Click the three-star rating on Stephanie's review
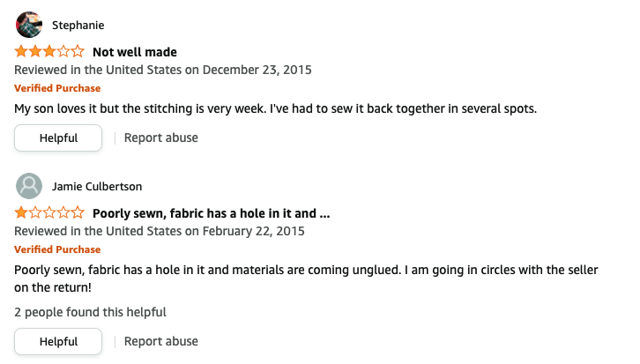The image size is (640, 364). point(49,52)
